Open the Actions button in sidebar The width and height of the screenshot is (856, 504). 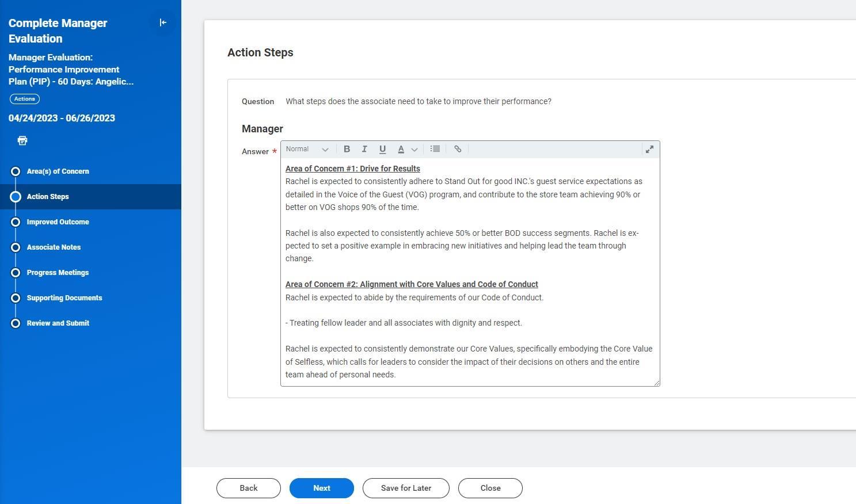point(25,99)
